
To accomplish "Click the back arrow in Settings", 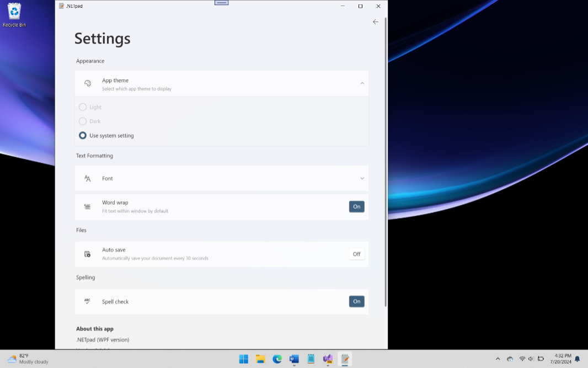I will pyautogui.click(x=376, y=22).
